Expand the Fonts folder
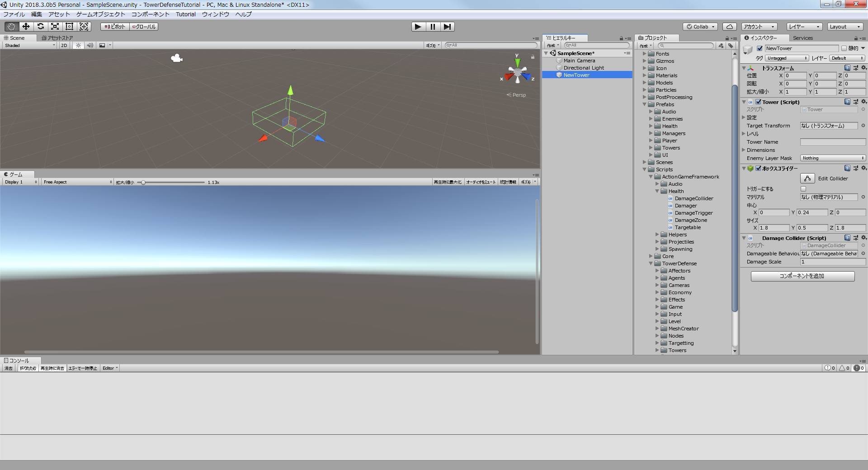Viewport: 868px width, 470px height. pos(645,53)
